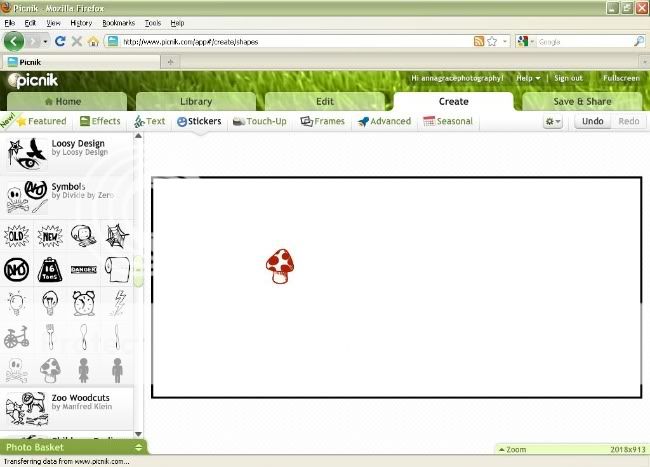Add the OLD burst sticker
This screenshot has width=650, height=467.
[x=17, y=237]
